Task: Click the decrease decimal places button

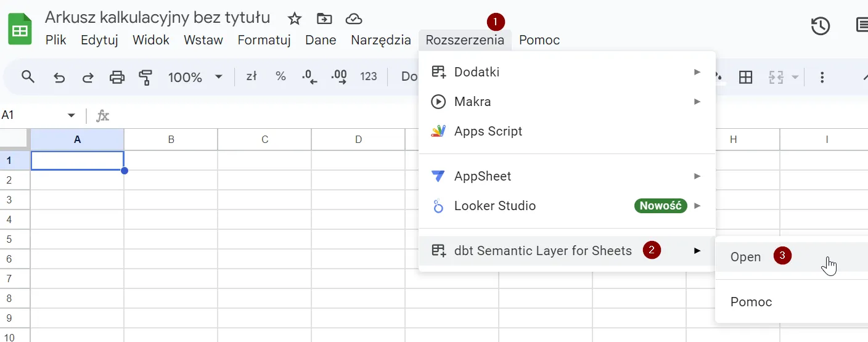Action: click(x=309, y=77)
